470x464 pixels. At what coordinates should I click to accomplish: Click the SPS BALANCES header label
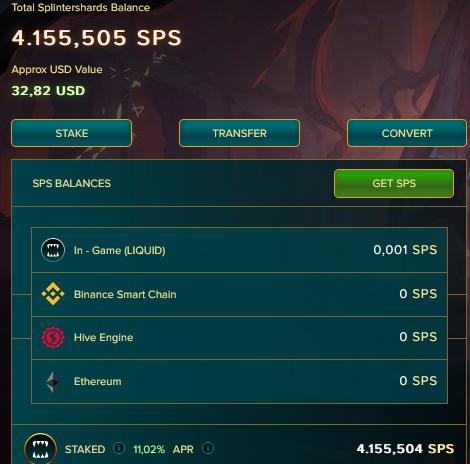tap(72, 183)
